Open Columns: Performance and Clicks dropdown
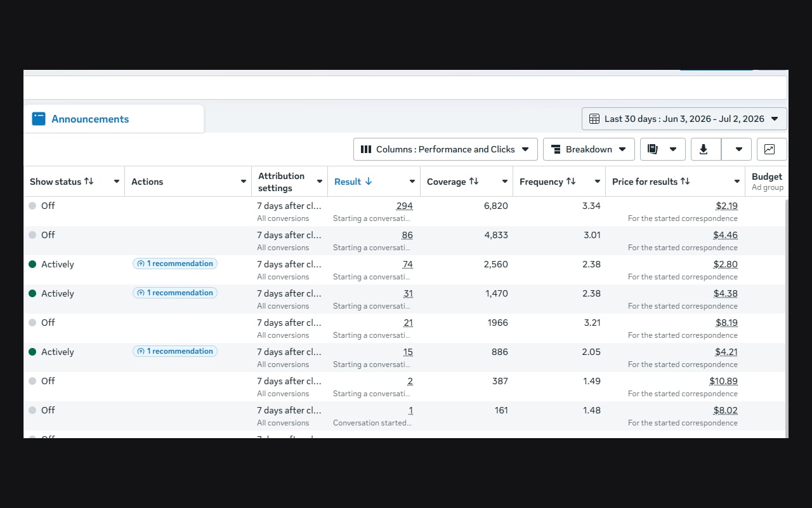The height and width of the screenshot is (508, 812). (x=445, y=149)
